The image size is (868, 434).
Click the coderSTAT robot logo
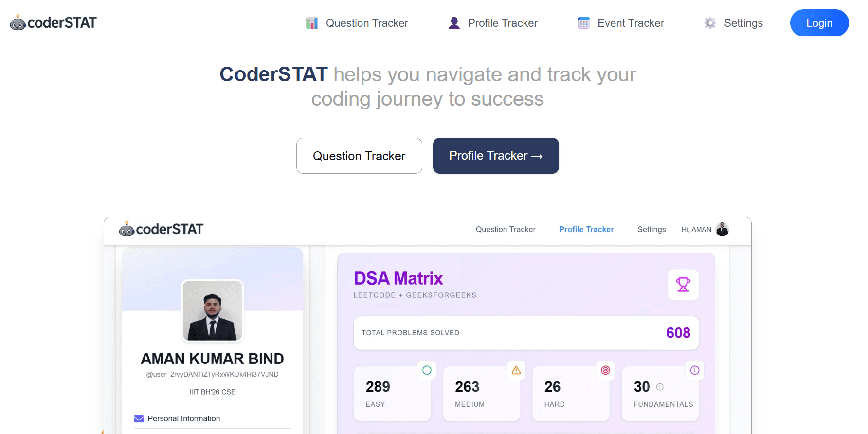[x=18, y=22]
